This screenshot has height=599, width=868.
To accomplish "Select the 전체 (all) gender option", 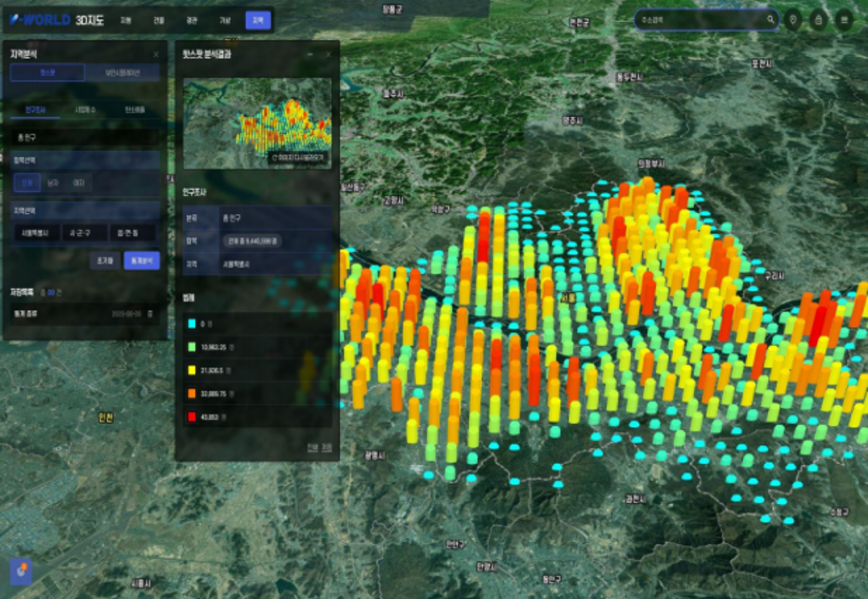I will pos(27,183).
